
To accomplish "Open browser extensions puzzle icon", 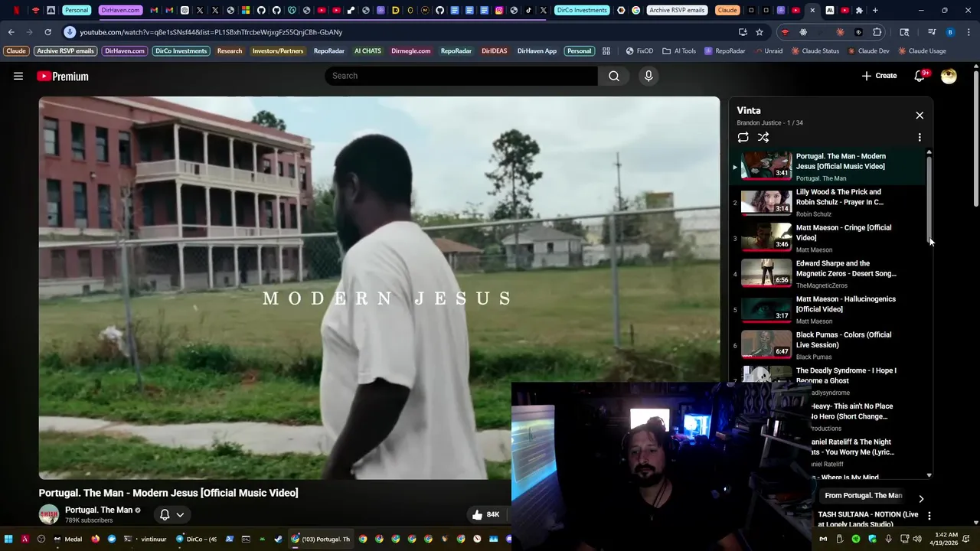I will [x=877, y=32].
